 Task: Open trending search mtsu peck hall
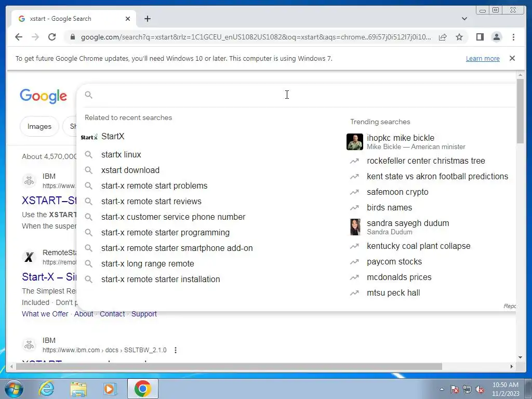pyautogui.click(x=393, y=293)
